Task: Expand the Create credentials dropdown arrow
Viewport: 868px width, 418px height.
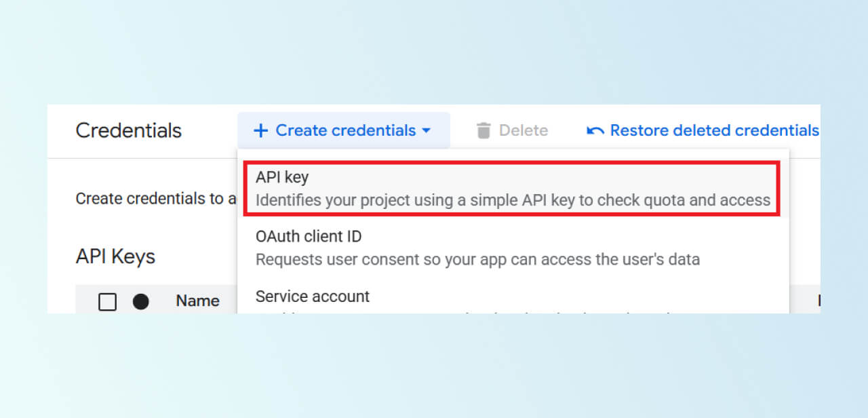Action: click(427, 130)
